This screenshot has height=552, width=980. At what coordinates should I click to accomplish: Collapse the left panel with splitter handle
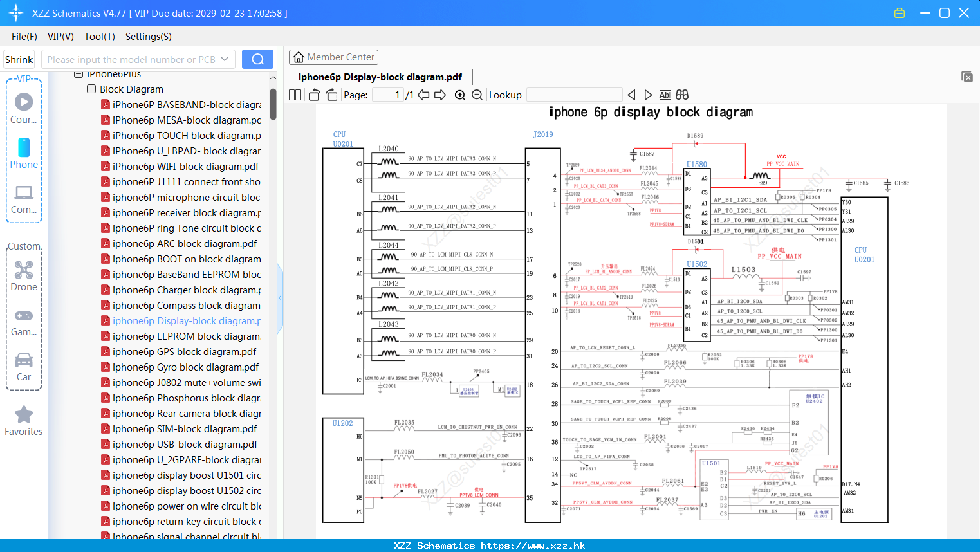tap(280, 298)
